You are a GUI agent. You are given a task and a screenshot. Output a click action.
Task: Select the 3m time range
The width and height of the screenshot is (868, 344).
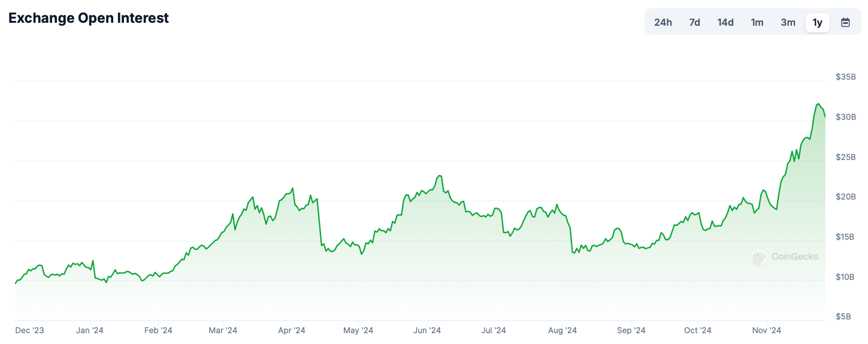pyautogui.click(x=788, y=23)
